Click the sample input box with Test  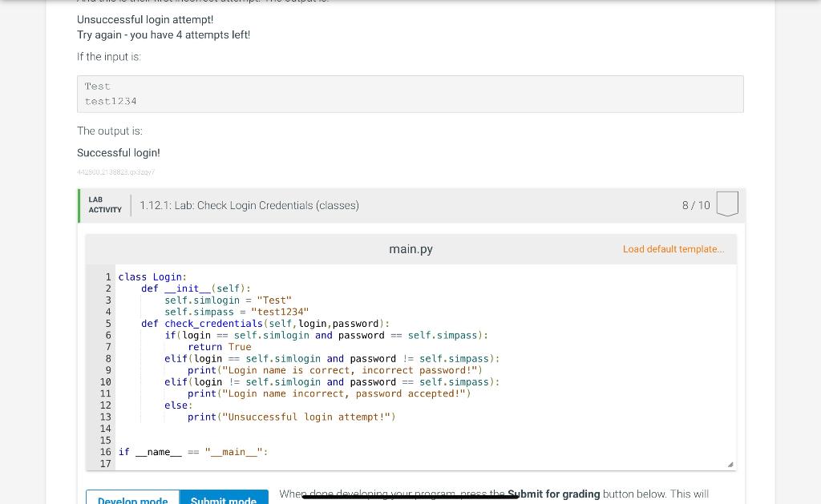pyautogui.click(x=410, y=95)
